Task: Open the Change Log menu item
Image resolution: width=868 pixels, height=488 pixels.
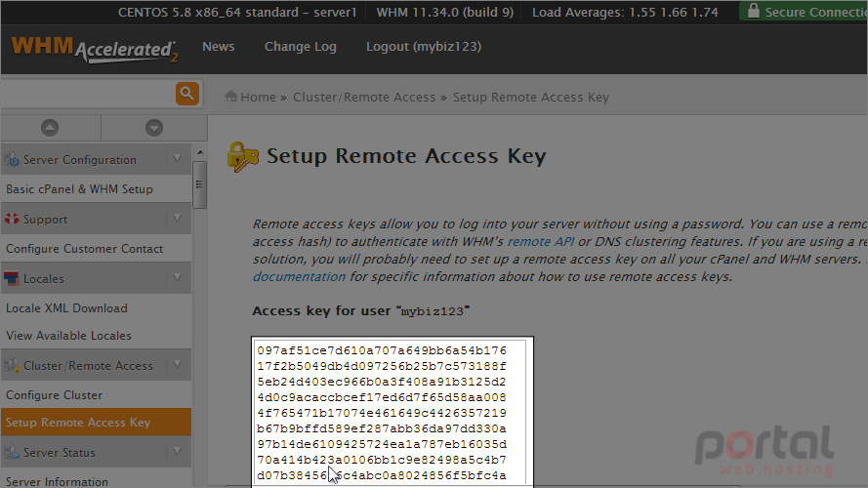Action: (x=301, y=47)
